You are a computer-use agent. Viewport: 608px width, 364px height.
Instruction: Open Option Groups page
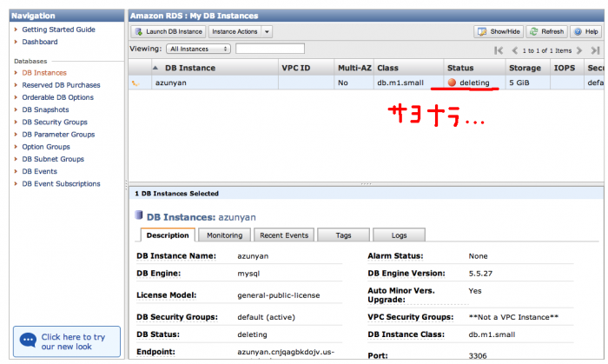tap(46, 147)
